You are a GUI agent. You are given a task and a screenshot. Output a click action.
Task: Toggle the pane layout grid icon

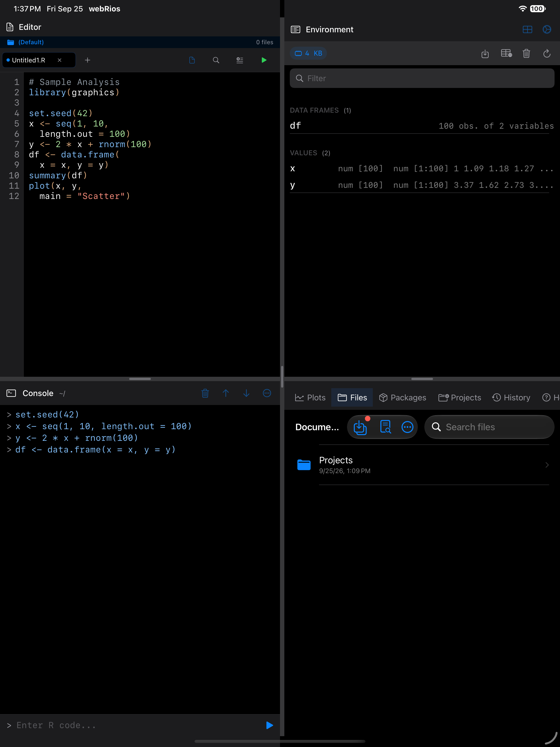(527, 30)
